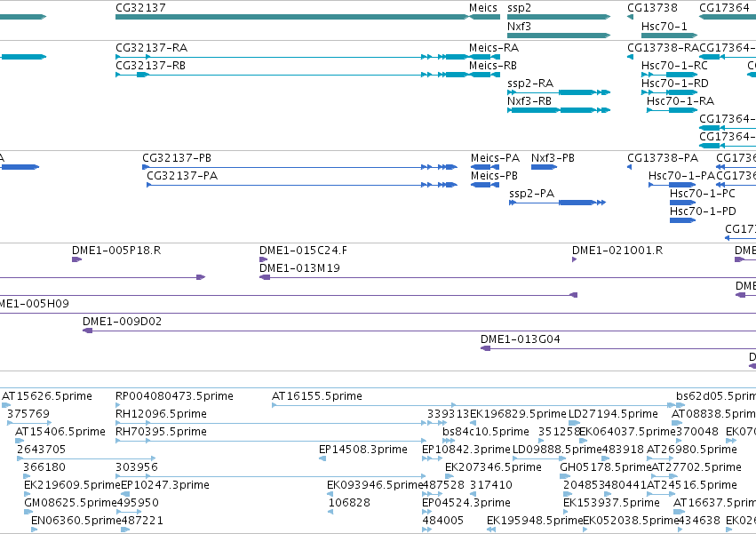Select protein Hsc70-1-PD
This screenshot has height=534, width=756.
tap(683, 220)
